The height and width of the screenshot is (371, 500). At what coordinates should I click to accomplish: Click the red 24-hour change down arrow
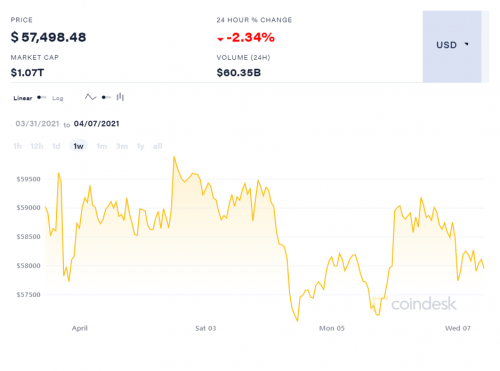coord(220,39)
